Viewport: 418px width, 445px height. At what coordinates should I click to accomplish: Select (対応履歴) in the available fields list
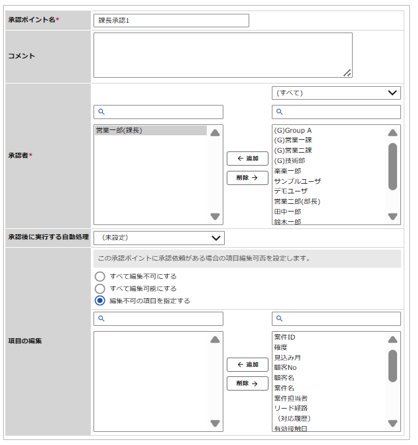[294, 418]
